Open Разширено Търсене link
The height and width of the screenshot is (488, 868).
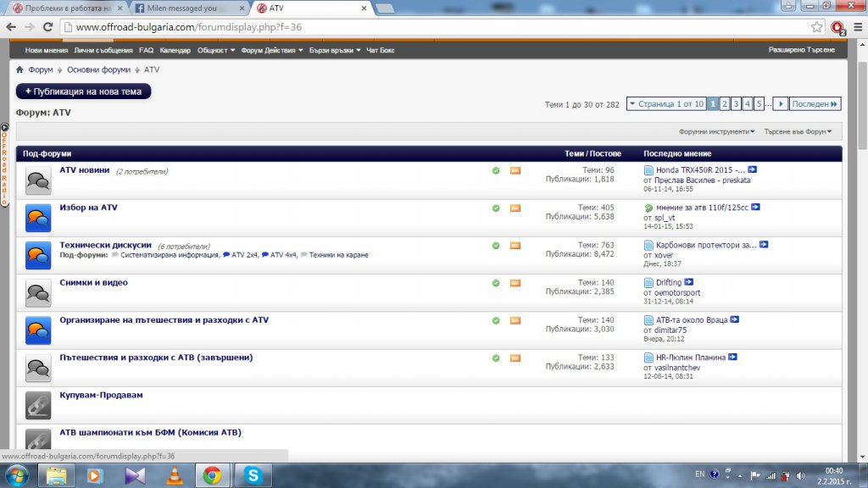click(x=801, y=50)
